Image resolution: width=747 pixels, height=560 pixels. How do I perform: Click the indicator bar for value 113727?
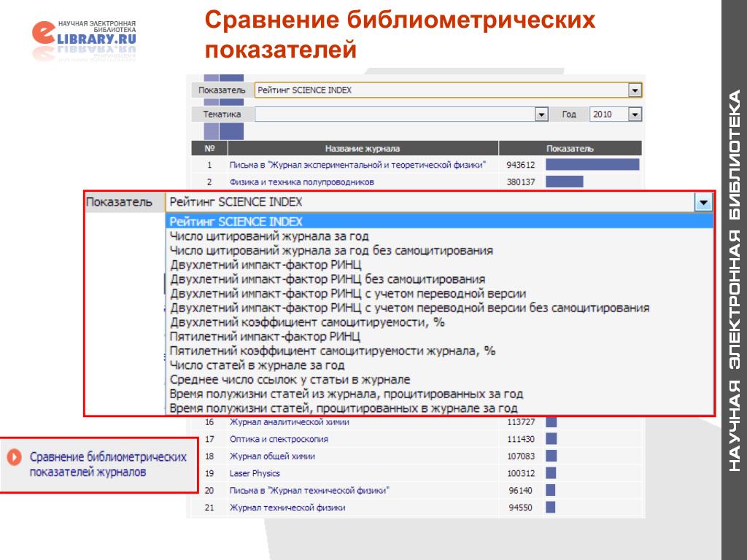point(551,422)
